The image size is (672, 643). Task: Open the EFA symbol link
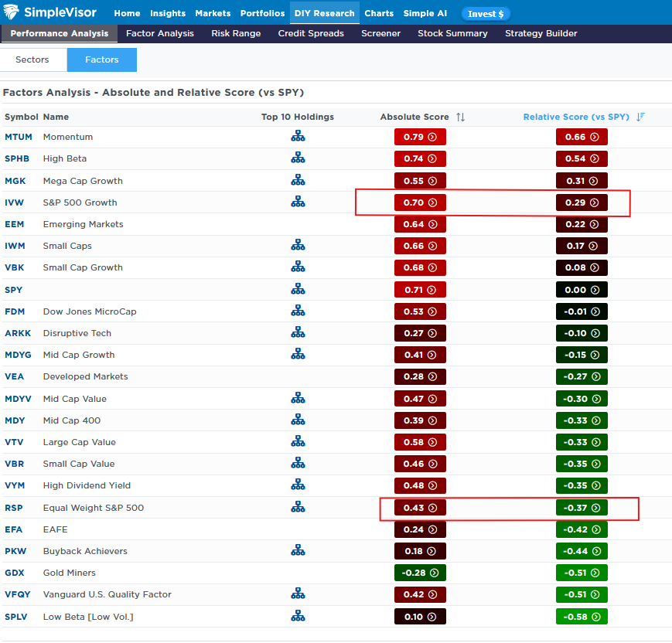13,529
